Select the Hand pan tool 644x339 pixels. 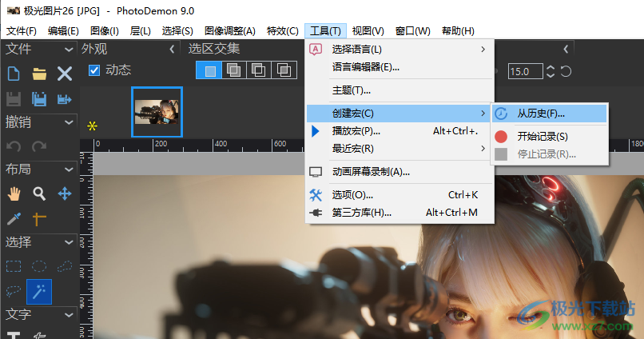pyautogui.click(x=14, y=193)
